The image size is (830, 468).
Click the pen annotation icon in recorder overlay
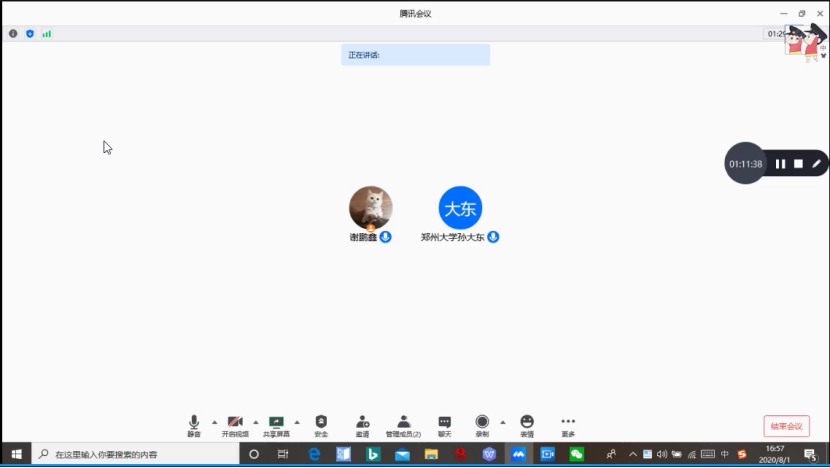click(816, 164)
